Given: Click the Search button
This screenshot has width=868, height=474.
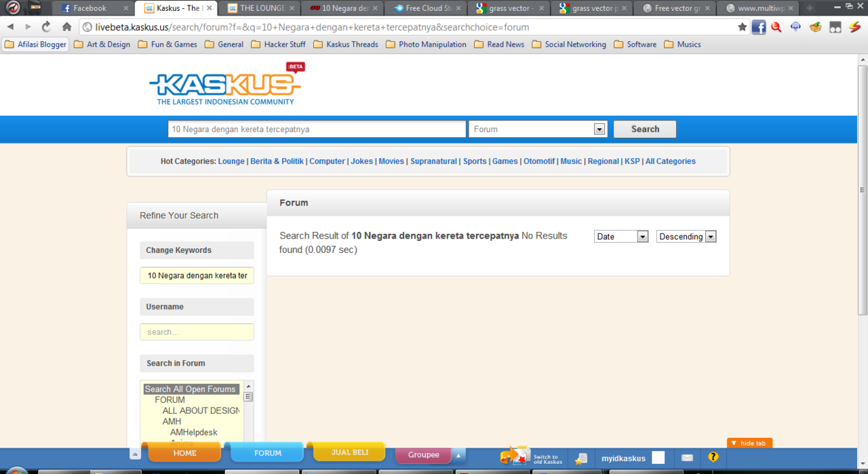Looking at the screenshot, I should [x=645, y=129].
